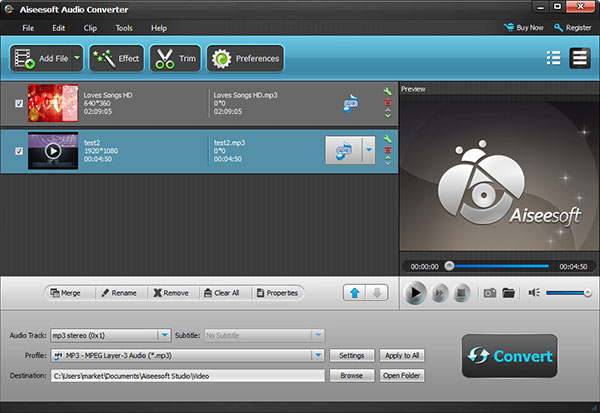Browse for a destination folder
Image resolution: width=600 pixels, height=413 pixels.
tap(352, 375)
